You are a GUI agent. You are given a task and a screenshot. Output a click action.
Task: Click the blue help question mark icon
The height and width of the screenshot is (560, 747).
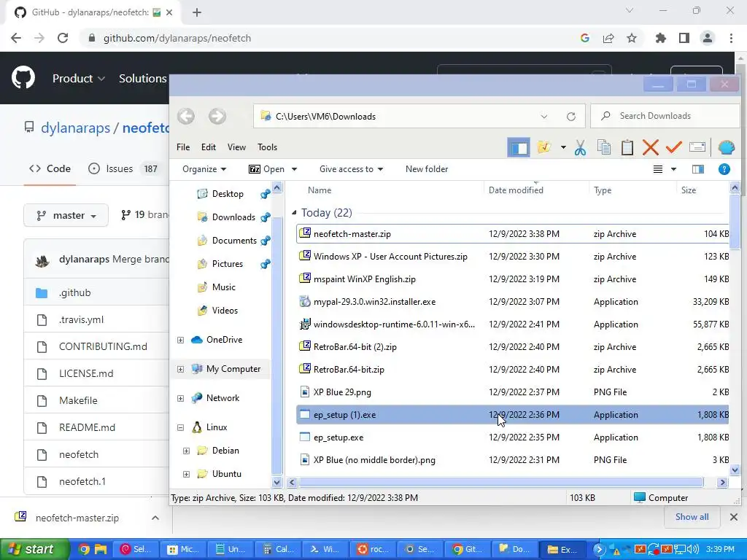724,169
